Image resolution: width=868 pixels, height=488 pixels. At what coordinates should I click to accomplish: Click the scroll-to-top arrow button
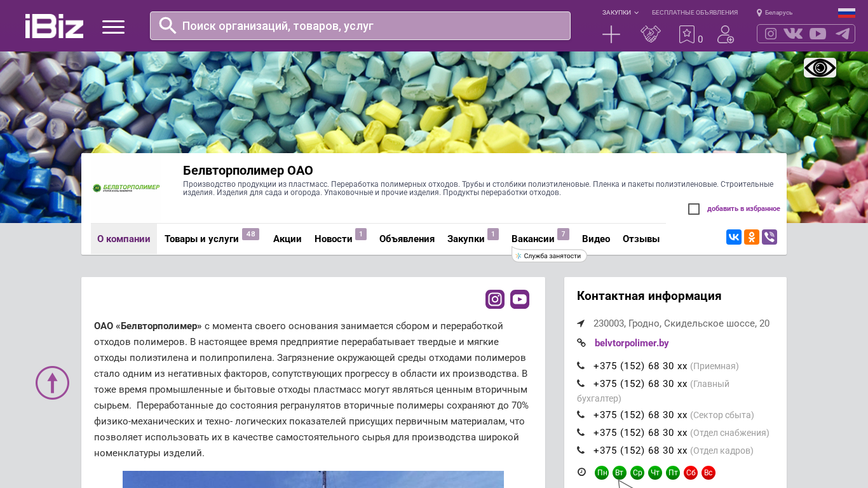pyautogui.click(x=52, y=383)
